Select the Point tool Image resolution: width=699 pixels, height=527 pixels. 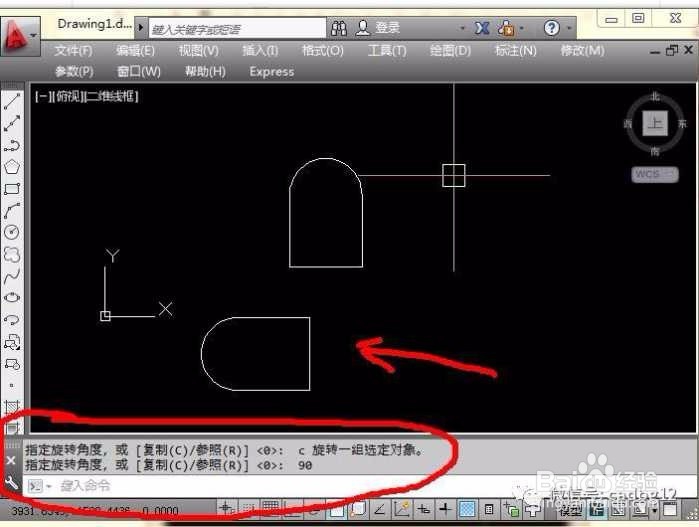point(12,385)
